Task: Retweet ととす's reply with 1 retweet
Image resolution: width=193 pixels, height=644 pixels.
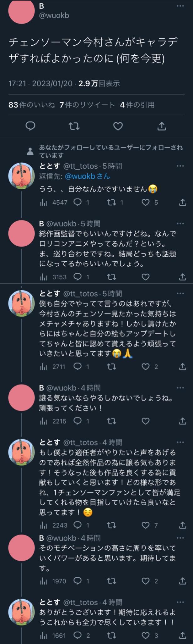Action: click(x=115, y=203)
